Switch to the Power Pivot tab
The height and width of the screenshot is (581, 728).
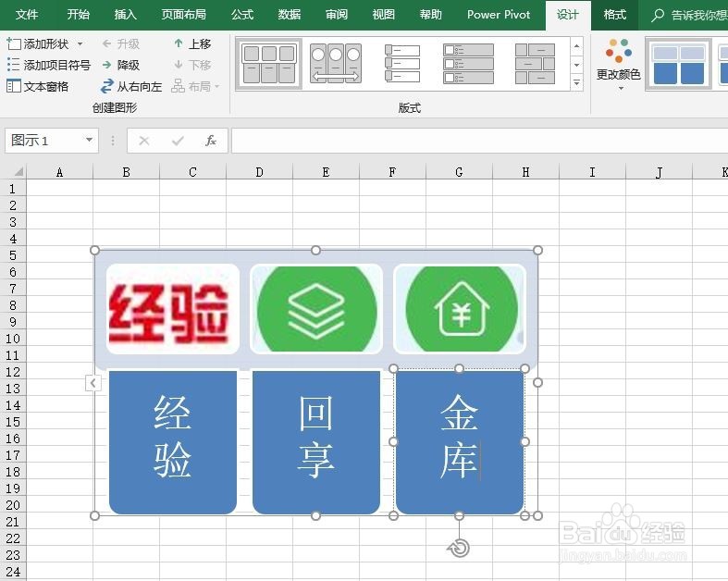click(499, 15)
